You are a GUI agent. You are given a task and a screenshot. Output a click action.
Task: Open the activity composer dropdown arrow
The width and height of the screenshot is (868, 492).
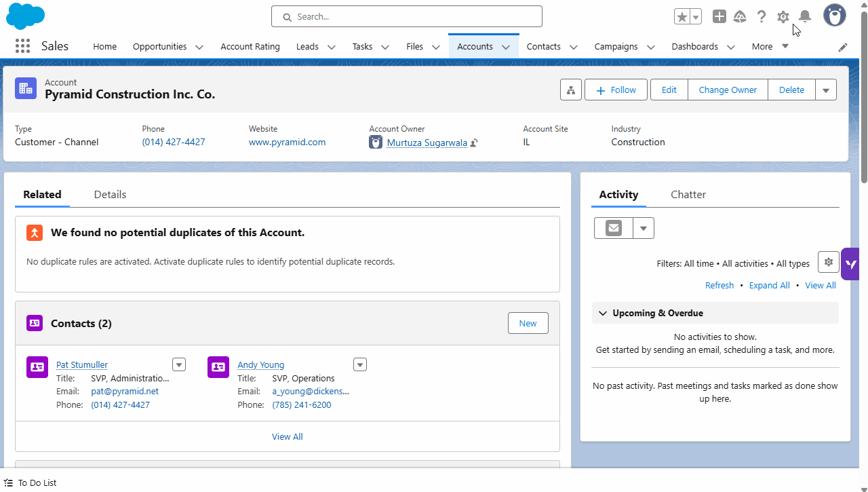pos(644,228)
